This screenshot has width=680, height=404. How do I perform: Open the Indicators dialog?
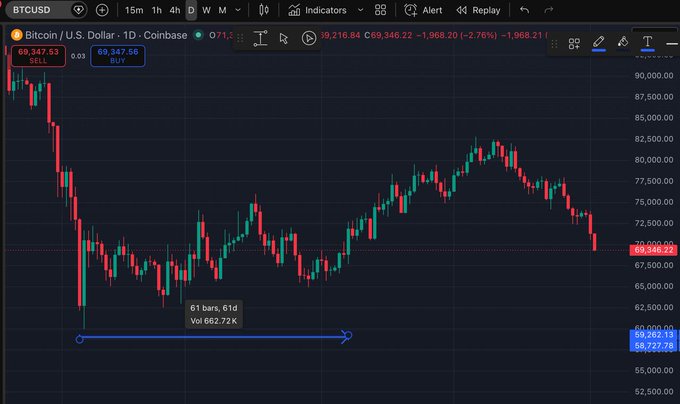click(x=317, y=10)
